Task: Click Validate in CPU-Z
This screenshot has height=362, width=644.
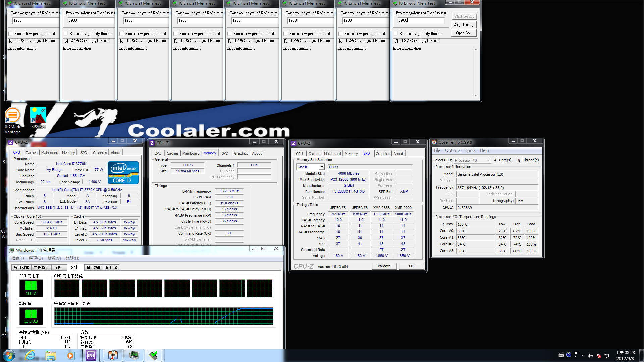Action: 384,266
